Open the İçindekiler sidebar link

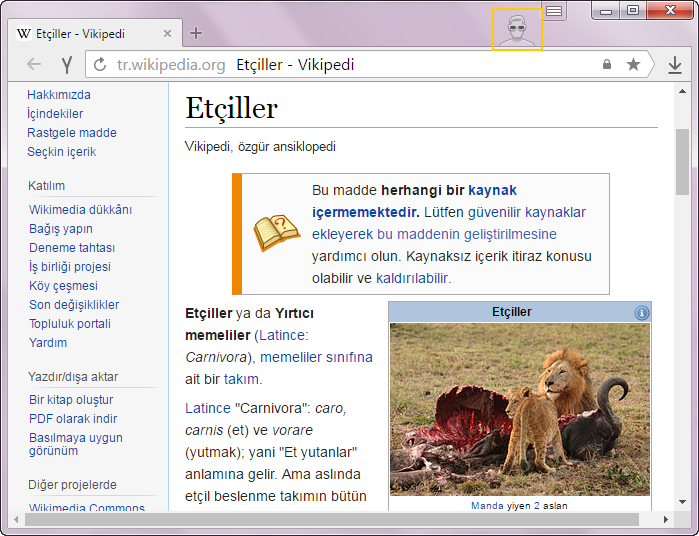tap(55, 114)
